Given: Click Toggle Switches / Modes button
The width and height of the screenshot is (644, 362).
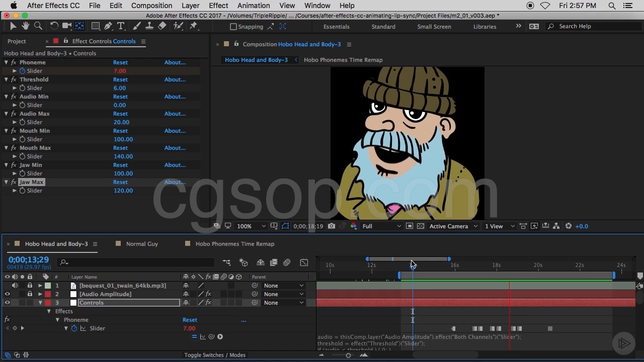Looking at the screenshot, I should (215, 355).
